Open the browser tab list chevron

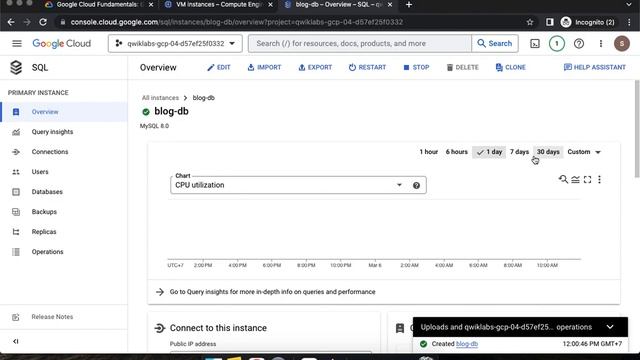click(629, 4)
